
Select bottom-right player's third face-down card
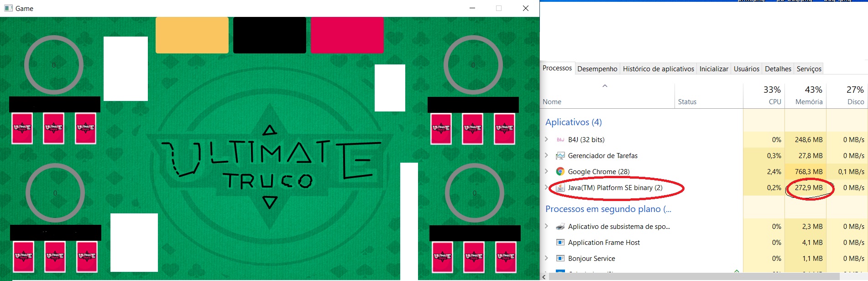point(506,257)
